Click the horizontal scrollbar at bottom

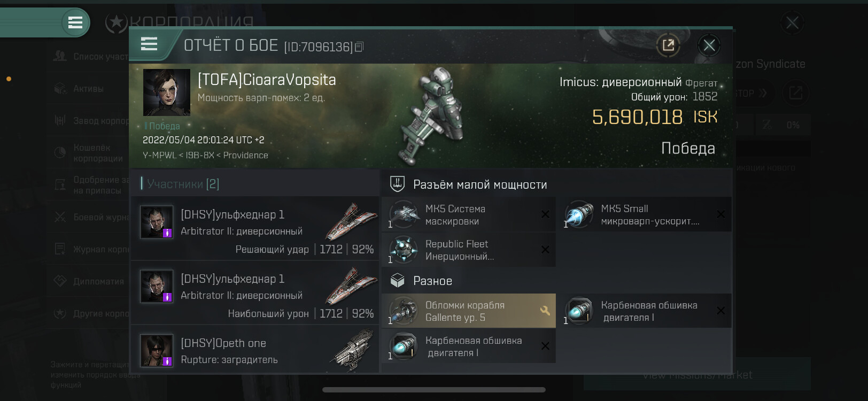click(x=434, y=390)
